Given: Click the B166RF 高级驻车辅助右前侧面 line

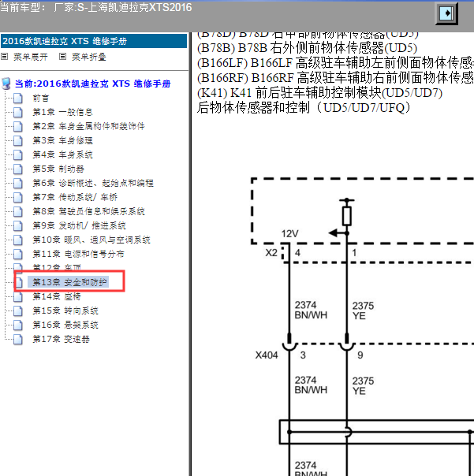Looking at the screenshot, I should pos(335,78).
